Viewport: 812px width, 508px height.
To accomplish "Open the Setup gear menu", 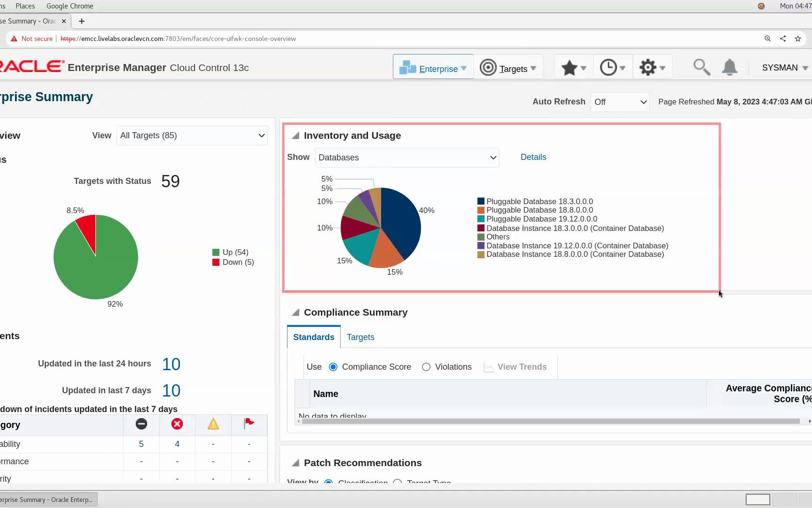I will pyautogui.click(x=652, y=68).
